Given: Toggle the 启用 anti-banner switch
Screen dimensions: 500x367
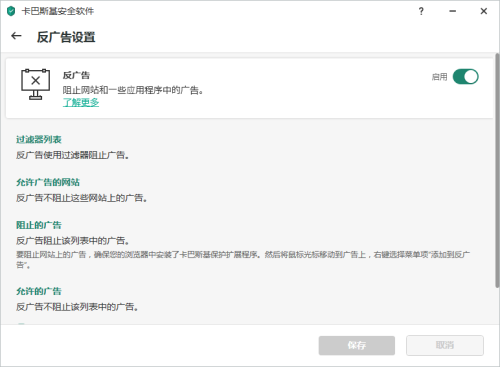Looking at the screenshot, I should click(x=465, y=77).
